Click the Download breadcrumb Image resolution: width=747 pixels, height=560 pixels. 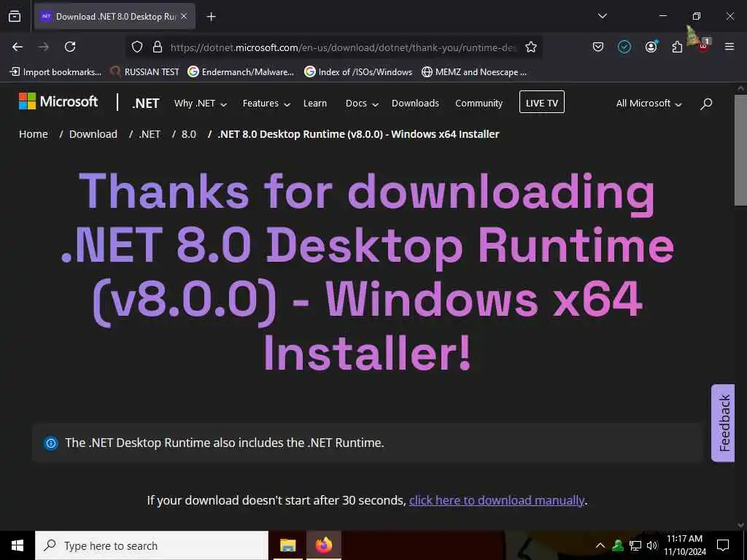(x=93, y=134)
